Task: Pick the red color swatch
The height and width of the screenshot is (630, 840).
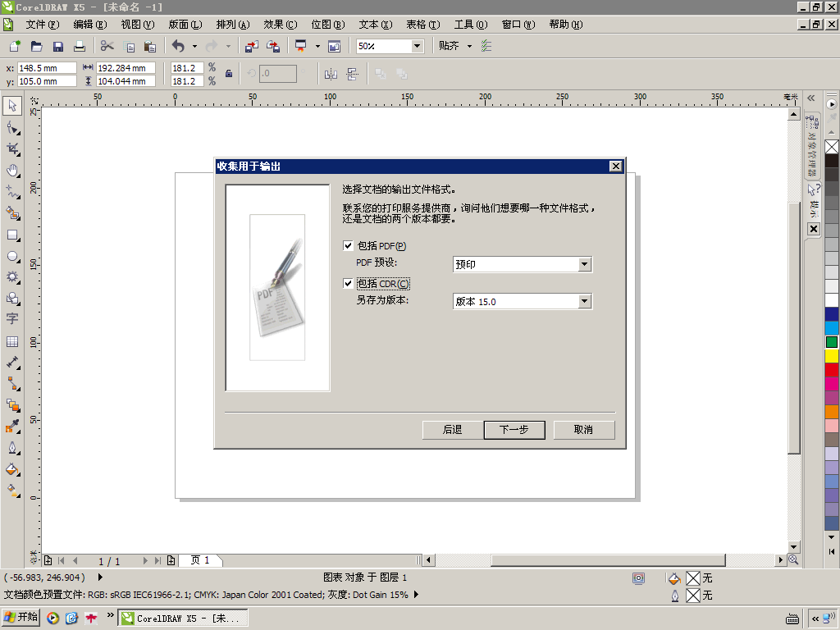Action: [x=832, y=370]
